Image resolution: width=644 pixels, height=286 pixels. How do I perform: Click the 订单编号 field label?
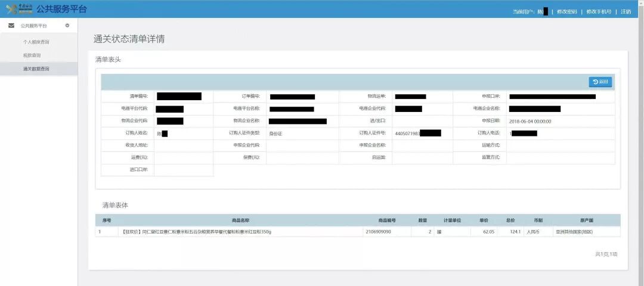tap(251, 97)
